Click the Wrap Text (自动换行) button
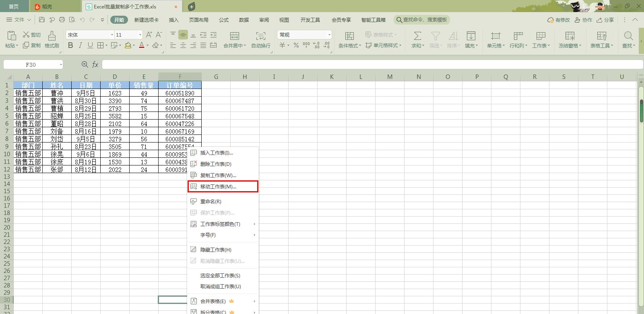 261,39
